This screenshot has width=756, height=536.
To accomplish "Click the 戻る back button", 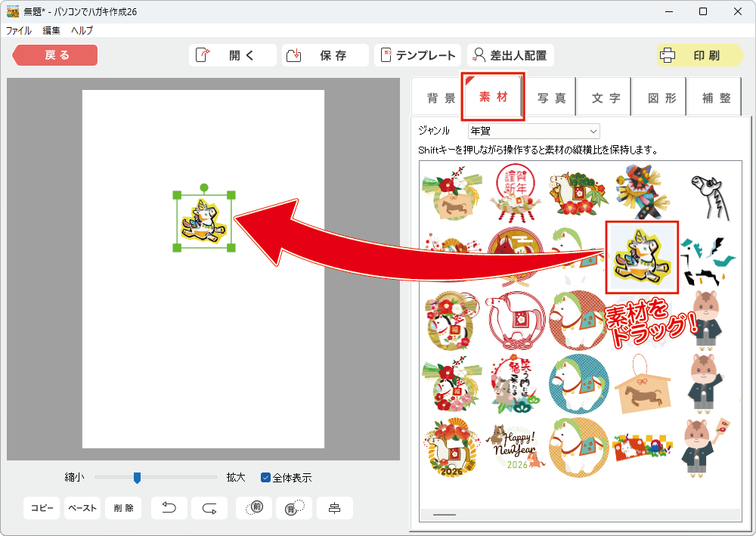I will [x=55, y=55].
